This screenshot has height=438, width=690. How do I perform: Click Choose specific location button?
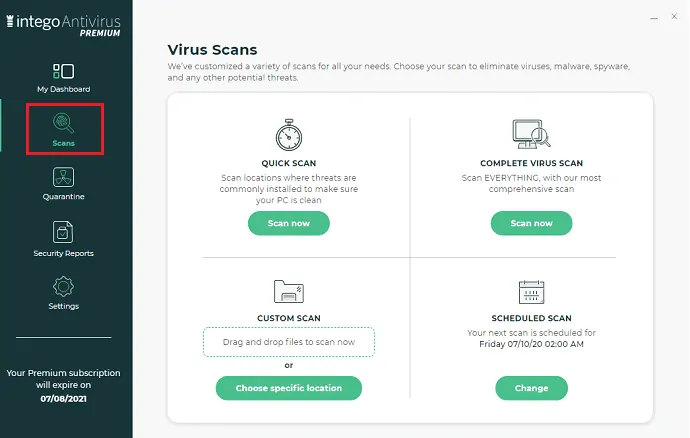(x=289, y=388)
